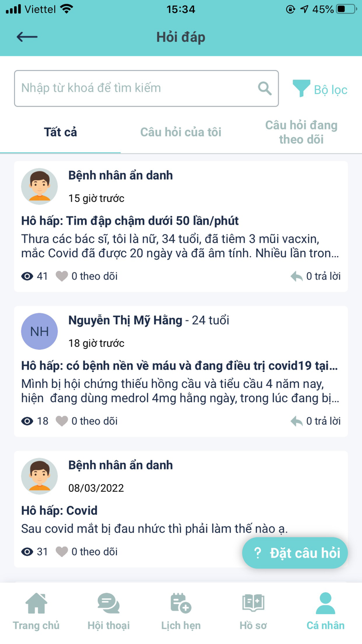Open the Câu hỏi đang theo dõi tab
The image size is (362, 644).
pyautogui.click(x=301, y=131)
